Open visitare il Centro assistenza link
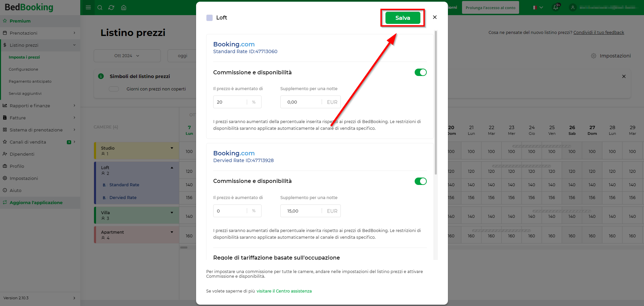 pos(284,291)
